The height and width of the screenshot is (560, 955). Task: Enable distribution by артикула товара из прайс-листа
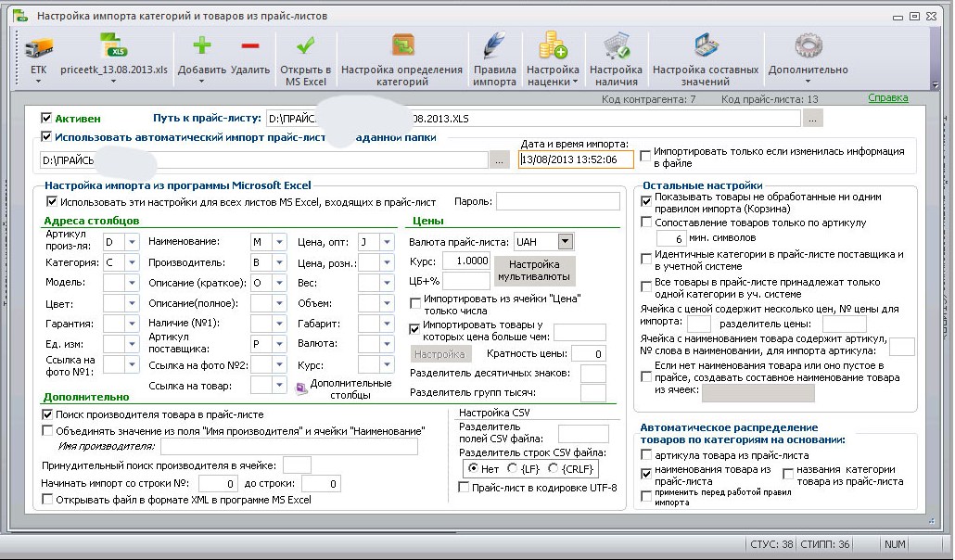point(646,455)
